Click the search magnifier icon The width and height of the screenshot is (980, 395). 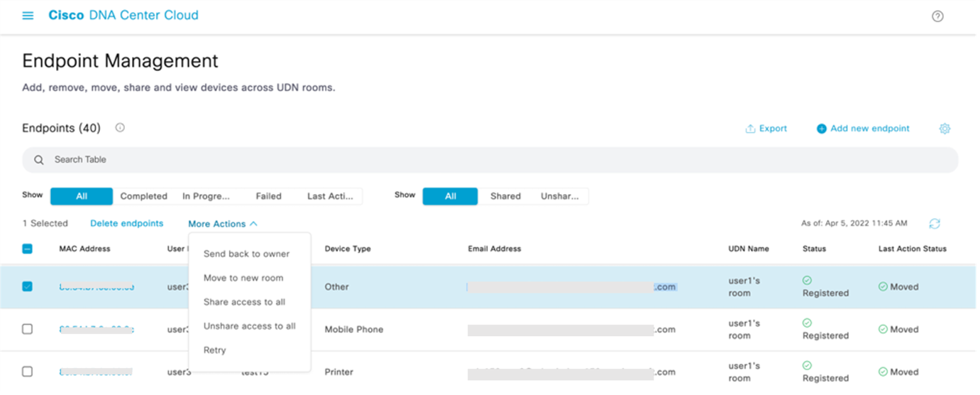(39, 160)
